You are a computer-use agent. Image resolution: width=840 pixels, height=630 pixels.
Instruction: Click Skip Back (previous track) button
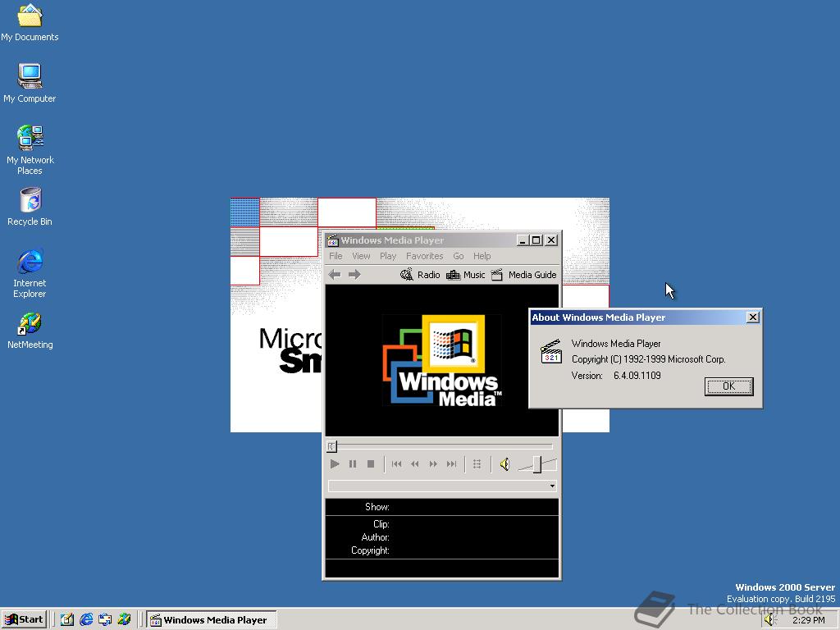(396, 464)
